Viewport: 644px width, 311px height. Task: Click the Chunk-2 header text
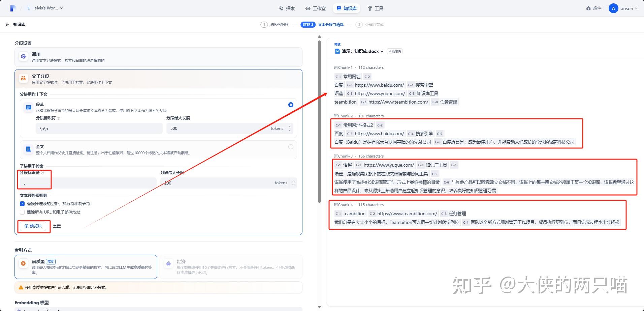[x=359, y=116]
